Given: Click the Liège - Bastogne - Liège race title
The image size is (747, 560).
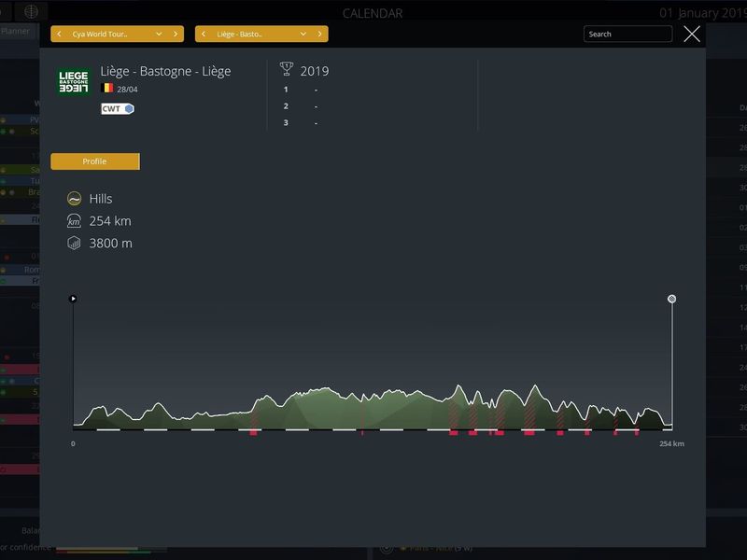Looking at the screenshot, I should tap(165, 72).
